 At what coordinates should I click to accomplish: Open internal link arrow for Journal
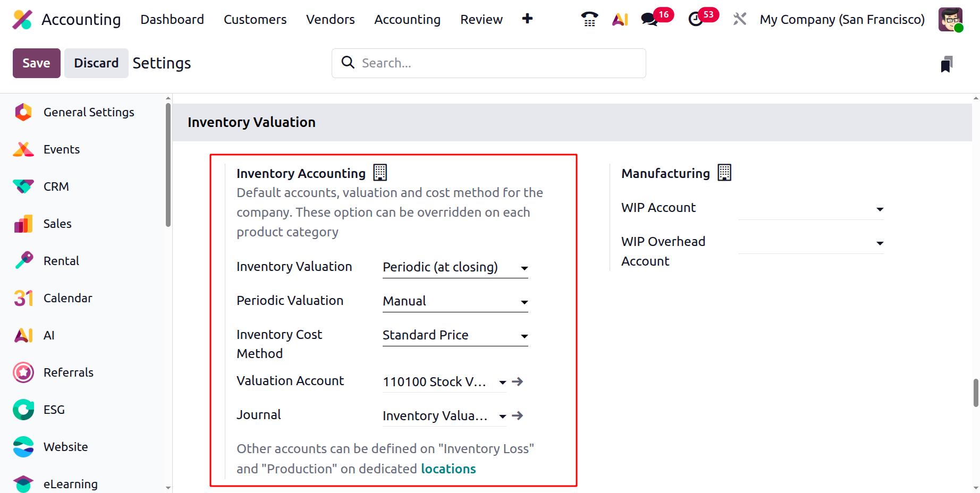click(518, 415)
